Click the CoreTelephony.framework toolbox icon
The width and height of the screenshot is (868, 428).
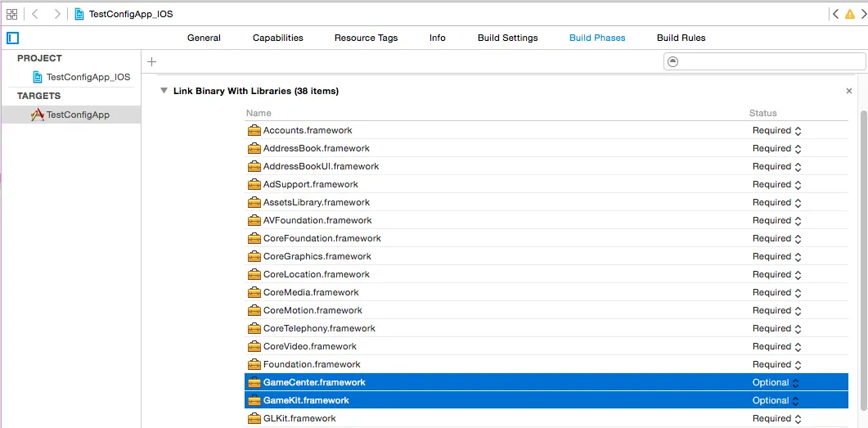tap(254, 328)
